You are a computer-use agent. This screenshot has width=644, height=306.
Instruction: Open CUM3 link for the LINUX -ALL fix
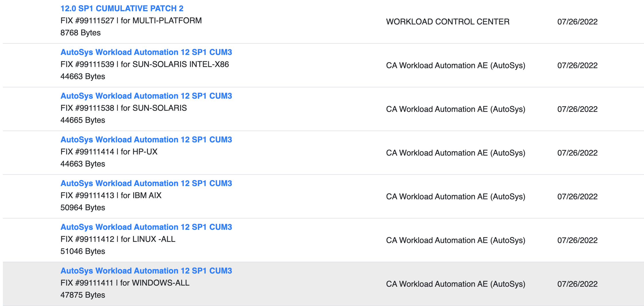pyautogui.click(x=146, y=227)
